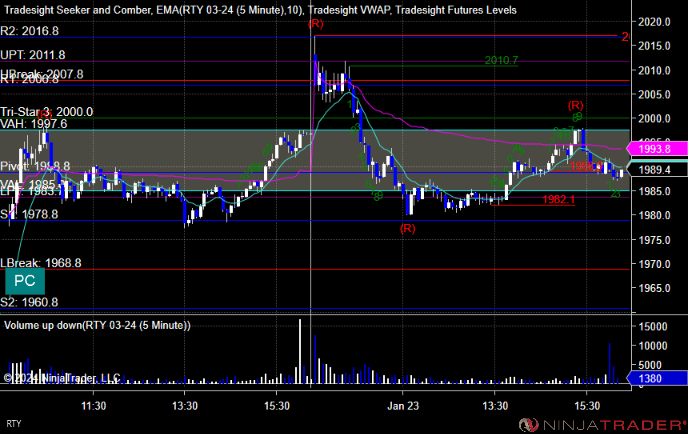Click the 11:30 time axis label

(93, 406)
